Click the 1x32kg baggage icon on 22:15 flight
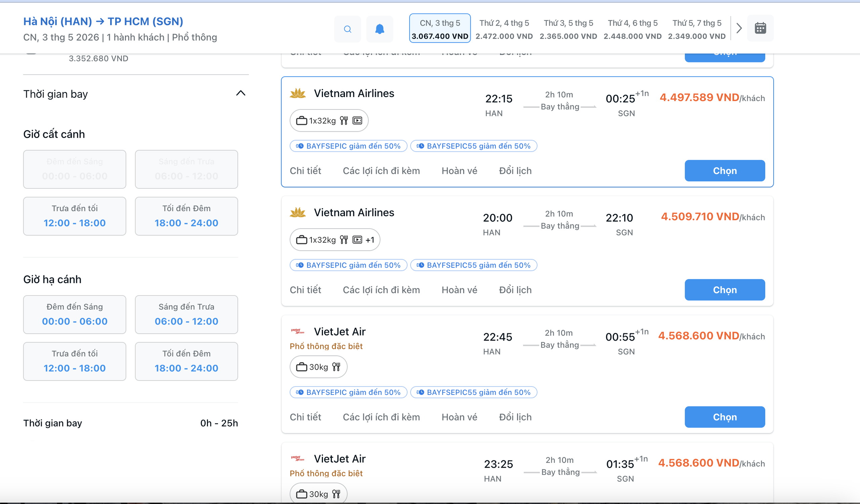 click(302, 121)
